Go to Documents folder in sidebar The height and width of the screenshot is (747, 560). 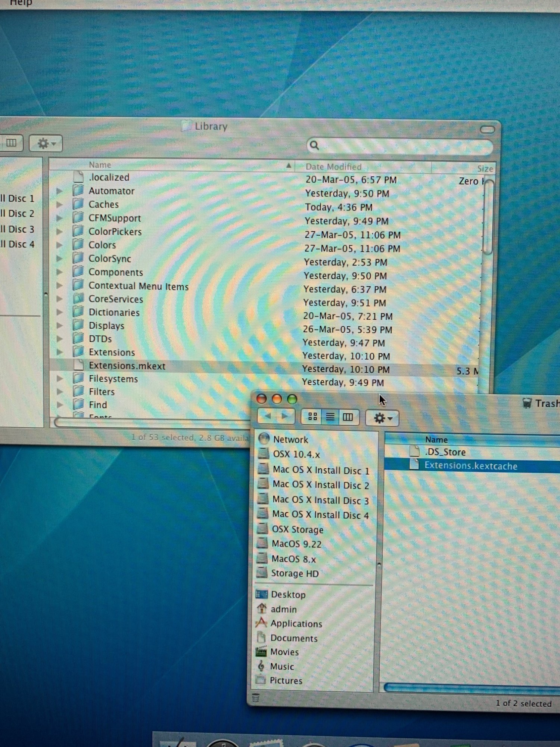click(287, 638)
